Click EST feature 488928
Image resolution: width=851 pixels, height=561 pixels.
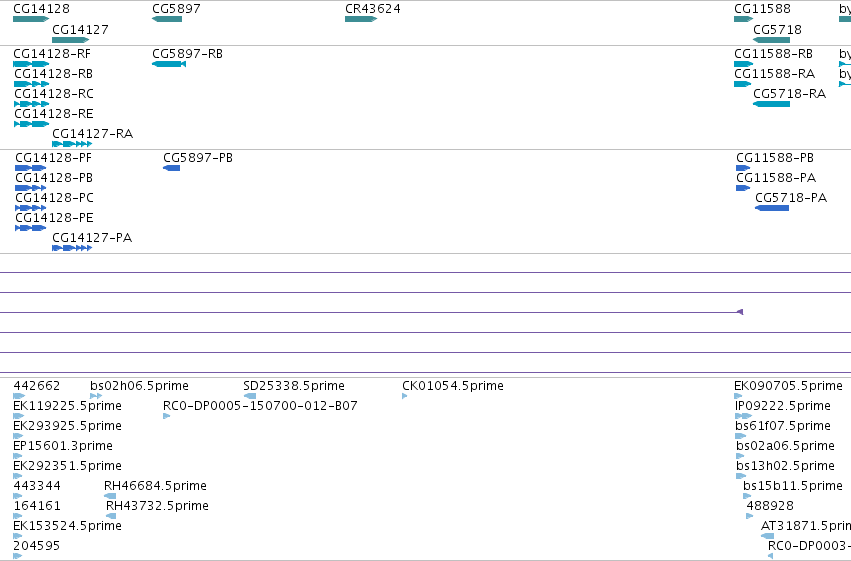[x=750, y=516]
